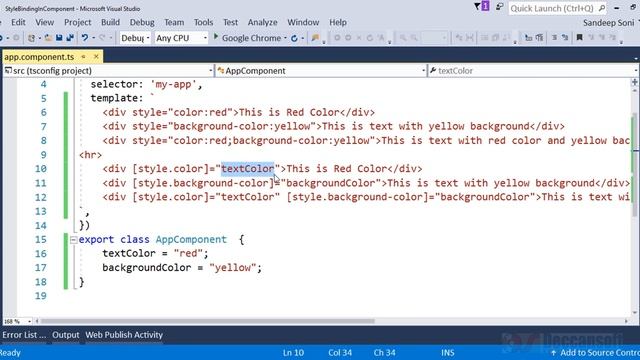
Task: Click Add to Source Control arrow icon
Action: coord(553,353)
